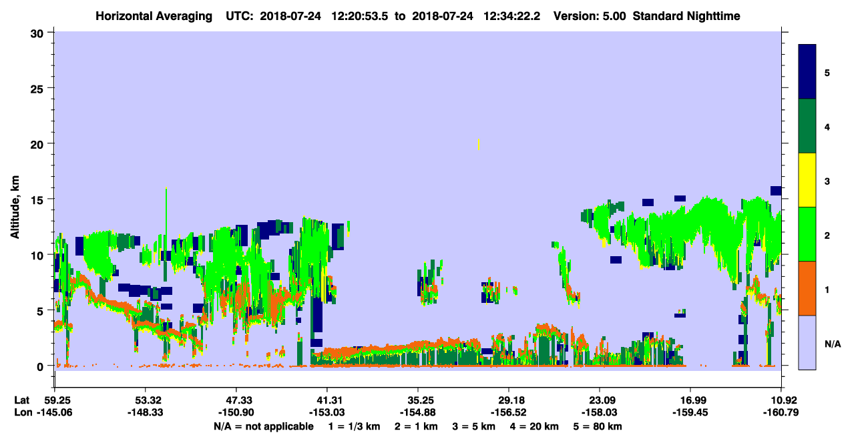The image size is (868, 445).
Task: Click the longitude value -156.52
Action: (509, 413)
